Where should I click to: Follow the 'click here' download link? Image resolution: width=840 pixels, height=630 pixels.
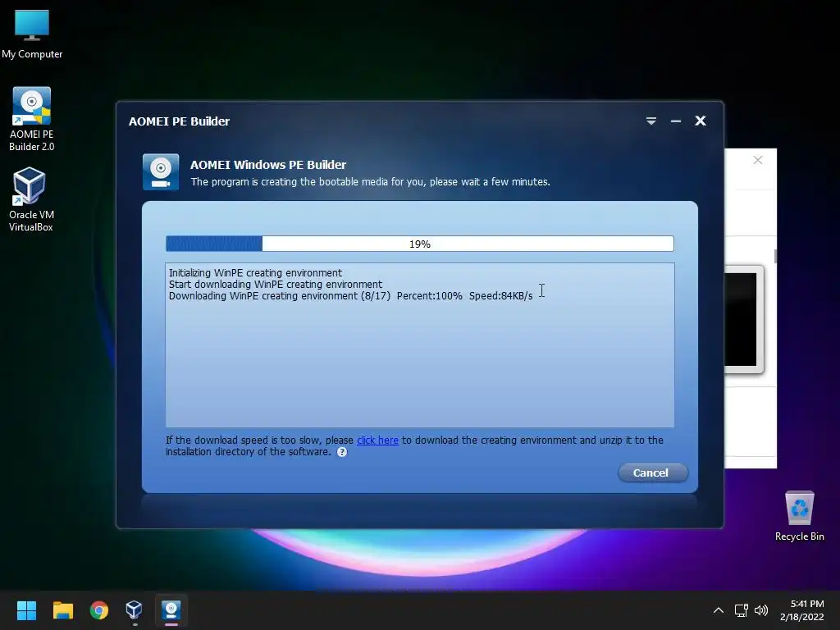tap(377, 440)
